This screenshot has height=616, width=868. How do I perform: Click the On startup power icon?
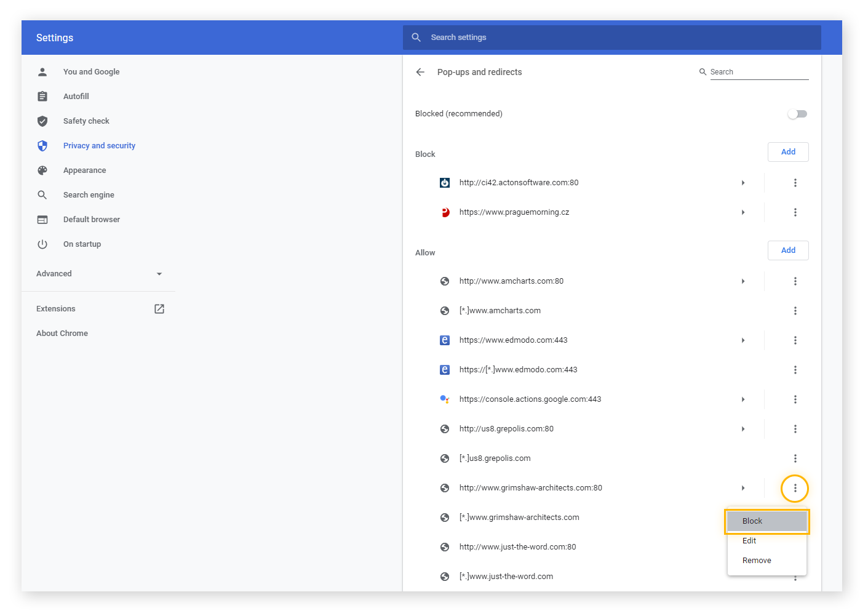42,244
